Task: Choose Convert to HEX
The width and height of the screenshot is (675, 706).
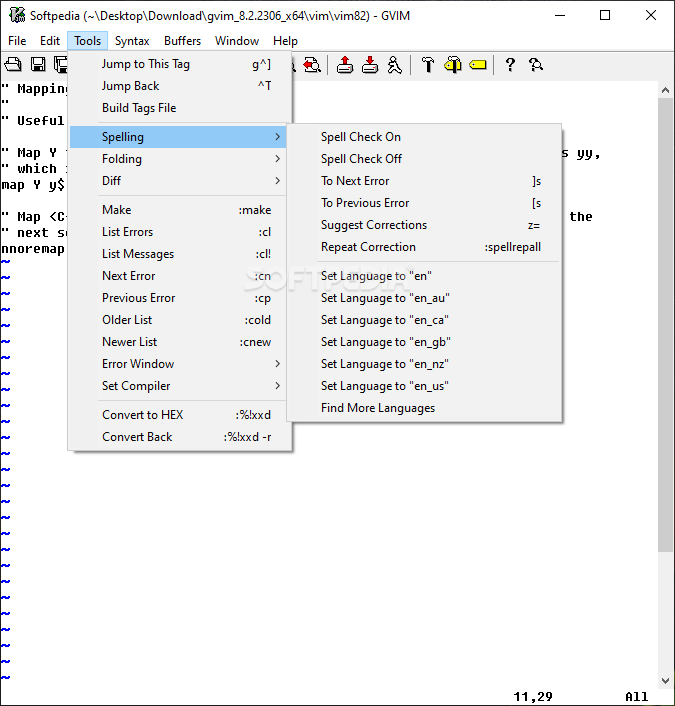Action: tap(178, 415)
